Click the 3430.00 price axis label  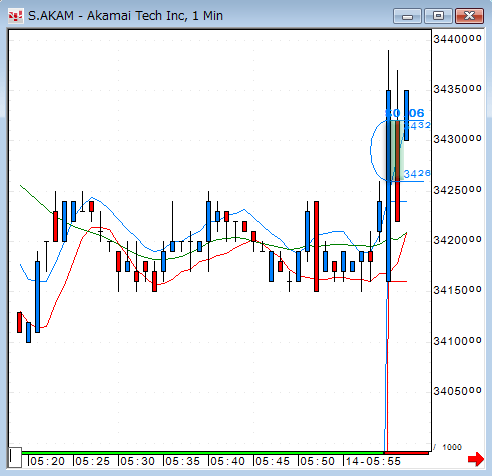[x=457, y=139]
